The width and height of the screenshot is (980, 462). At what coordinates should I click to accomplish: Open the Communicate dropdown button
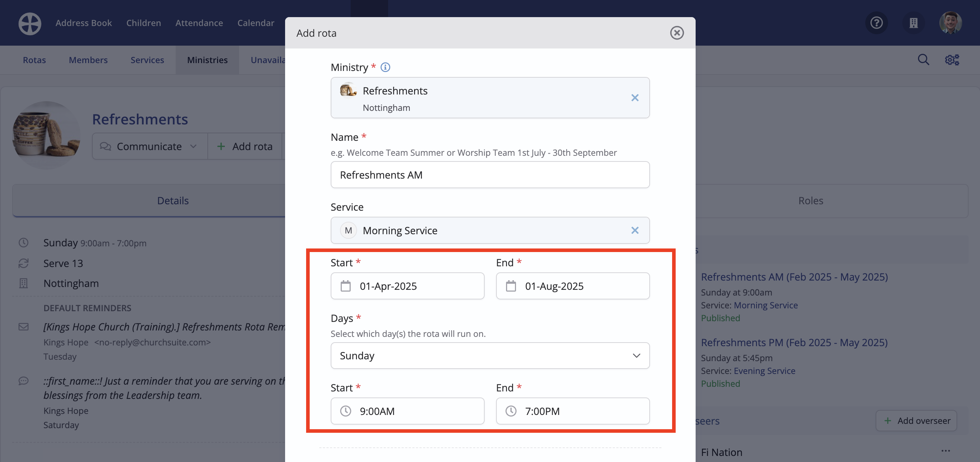pyautogui.click(x=150, y=146)
